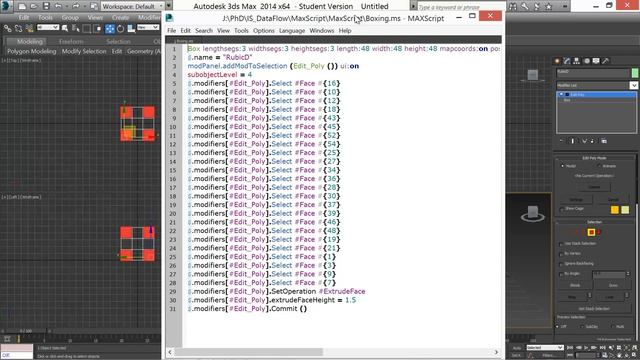Activate the Select and Scale tool

tap(131, 28)
